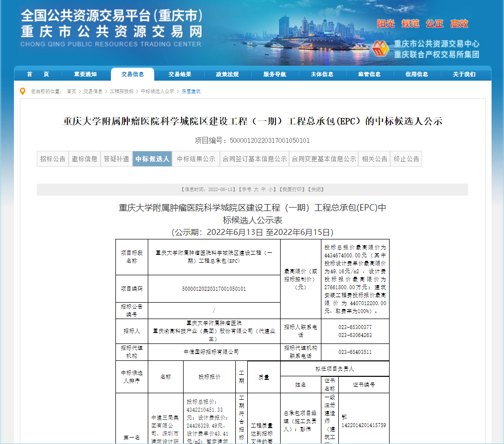Select the 终止公告 tab
The width and height of the screenshot is (504, 444).
406,159
